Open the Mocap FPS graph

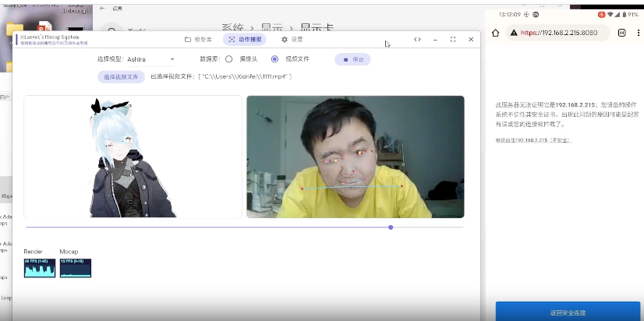(x=76, y=268)
